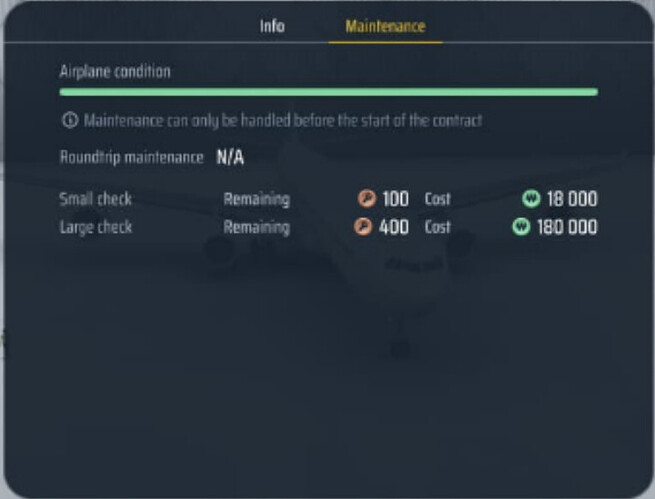The height and width of the screenshot is (499, 655).
Task: Click the wrench icon next to 400
Action: [x=363, y=227]
